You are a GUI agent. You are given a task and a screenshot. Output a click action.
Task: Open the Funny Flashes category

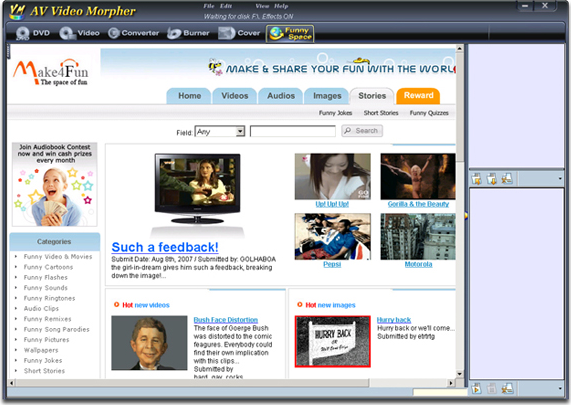tap(46, 278)
